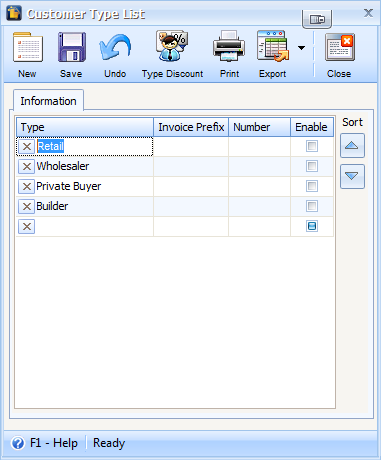Open F1 - Help from status bar
The image size is (381, 460).
point(45,443)
